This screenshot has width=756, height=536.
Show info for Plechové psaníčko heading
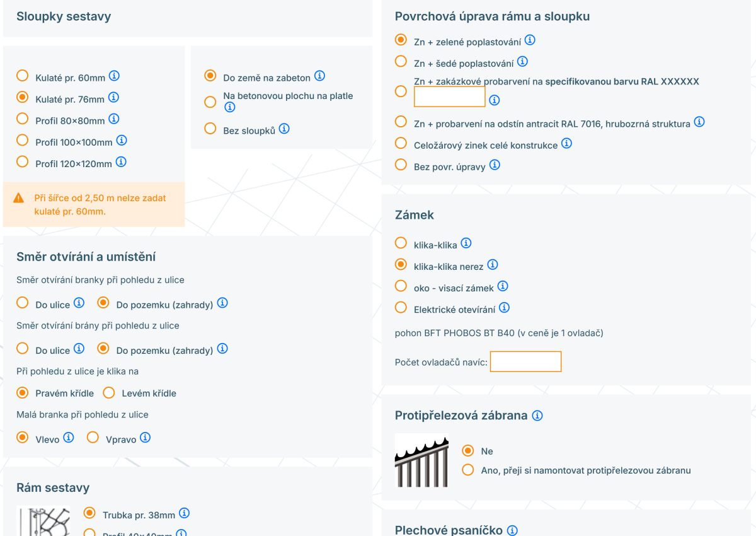click(x=512, y=530)
